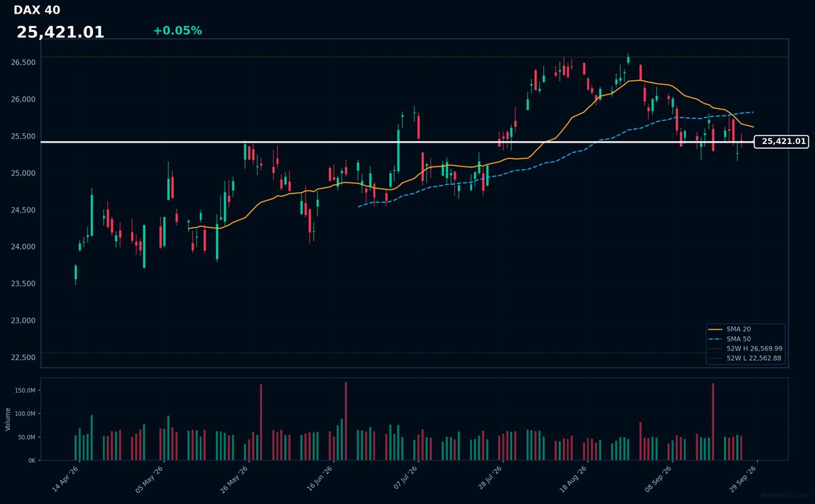This screenshot has width=815, height=504.
Task: Click the 26,500 y-axis label
Action: coord(23,62)
